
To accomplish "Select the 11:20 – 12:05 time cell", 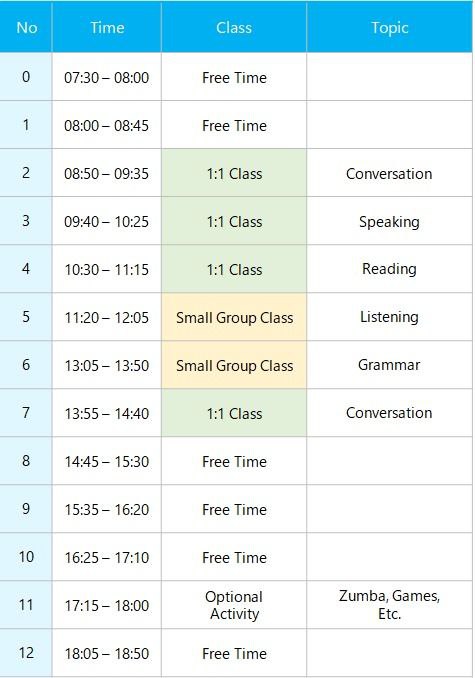I will pos(107,317).
